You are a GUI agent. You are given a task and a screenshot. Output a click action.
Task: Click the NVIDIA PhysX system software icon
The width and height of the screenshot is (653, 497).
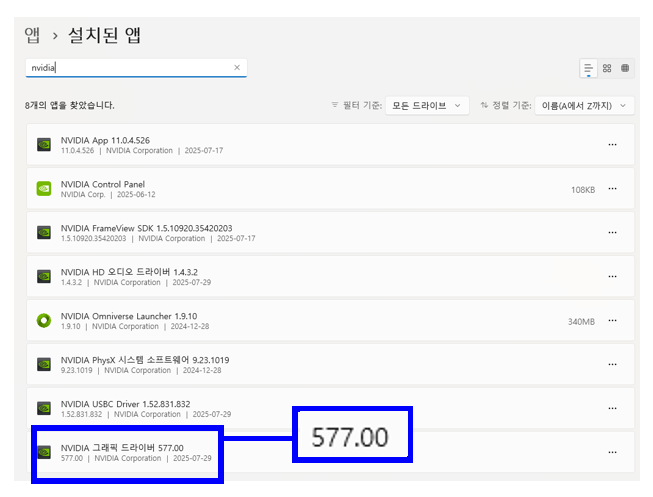[43, 364]
